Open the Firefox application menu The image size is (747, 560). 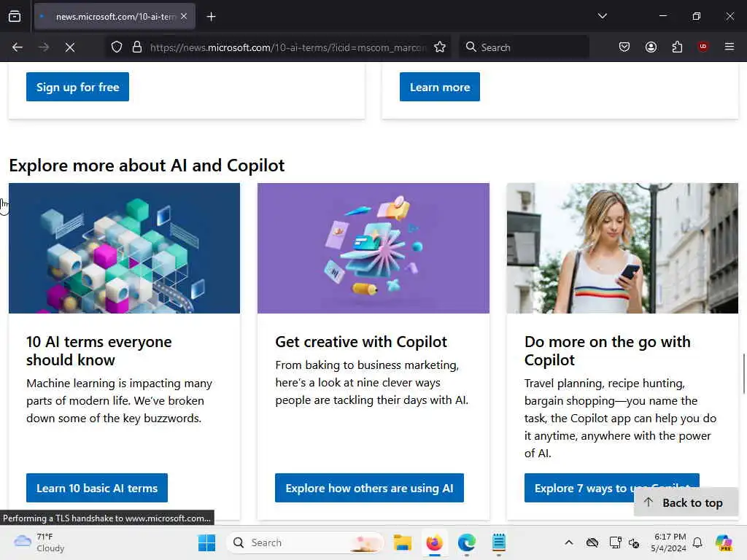point(729,47)
